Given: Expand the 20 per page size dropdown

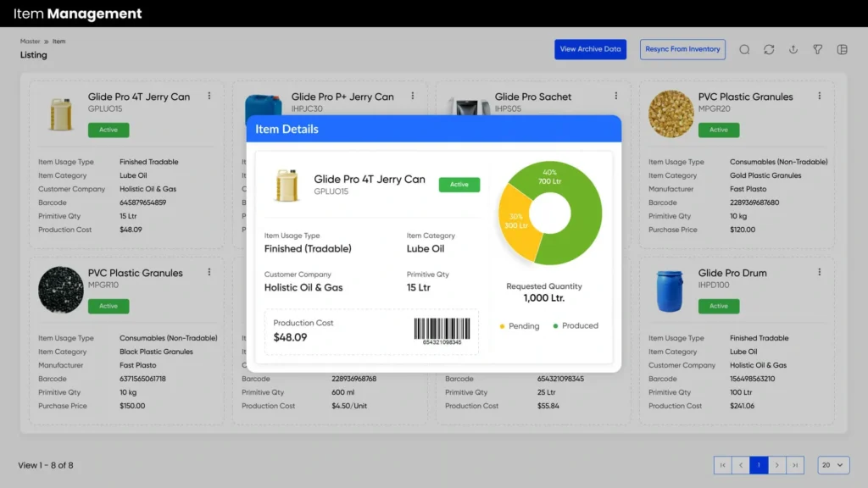Looking at the screenshot, I should [x=833, y=465].
